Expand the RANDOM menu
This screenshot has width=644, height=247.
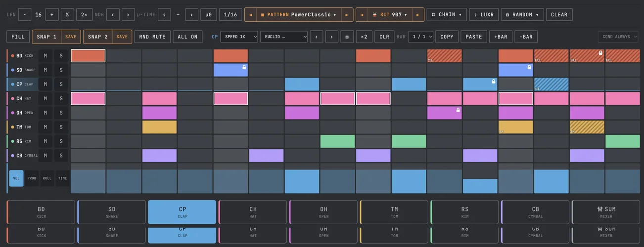(522, 14)
